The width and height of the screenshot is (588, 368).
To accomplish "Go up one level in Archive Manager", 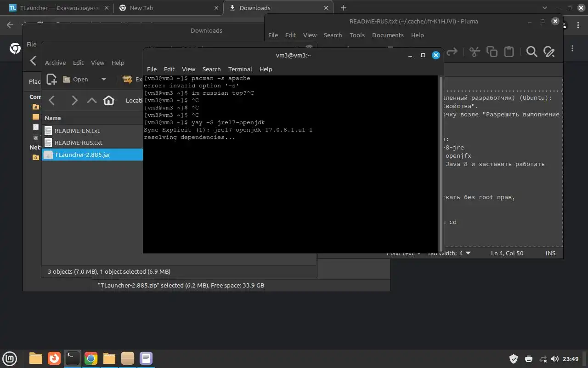I will [x=92, y=100].
